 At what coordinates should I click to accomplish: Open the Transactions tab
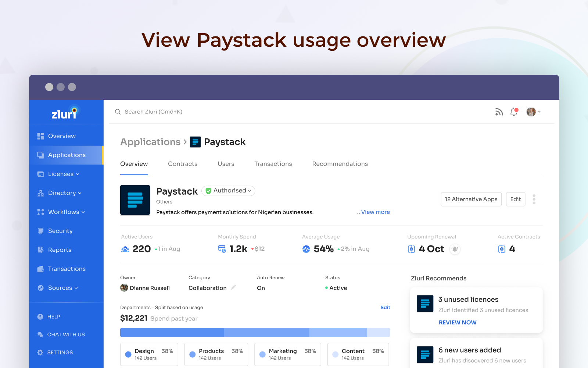(273, 164)
